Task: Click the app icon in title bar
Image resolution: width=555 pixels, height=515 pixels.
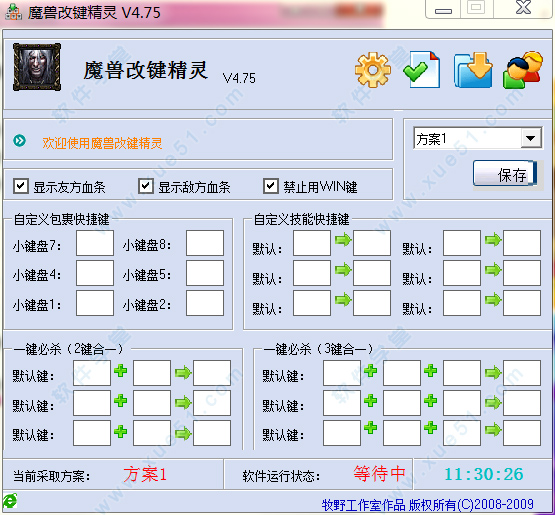Action: click(13, 12)
